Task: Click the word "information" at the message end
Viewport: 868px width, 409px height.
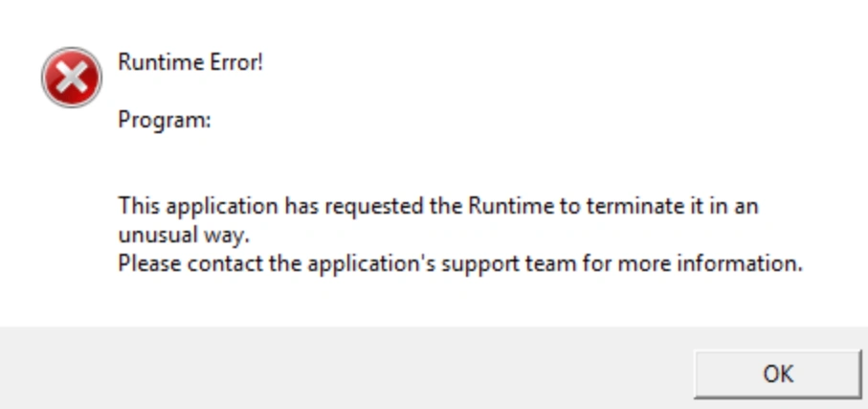Action: (x=742, y=263)
